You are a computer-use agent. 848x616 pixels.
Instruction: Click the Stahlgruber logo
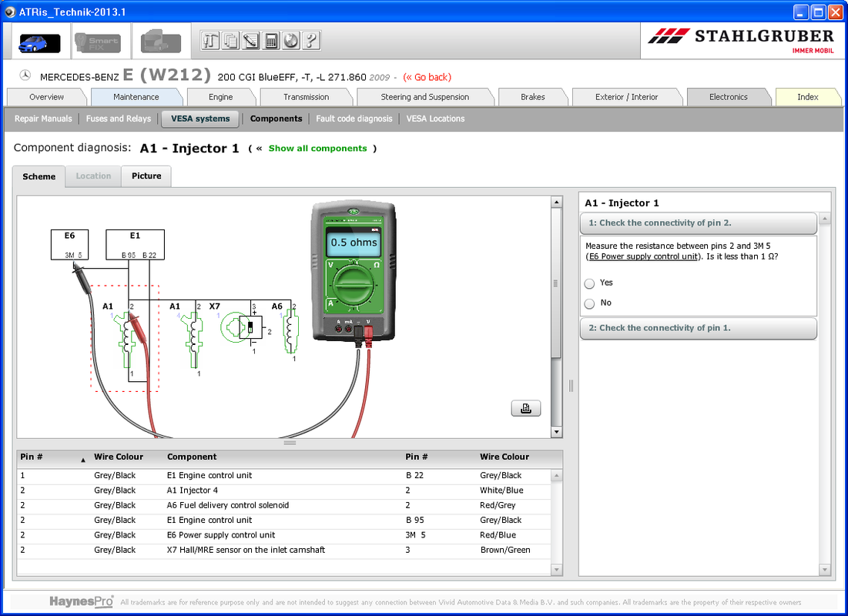741,41
